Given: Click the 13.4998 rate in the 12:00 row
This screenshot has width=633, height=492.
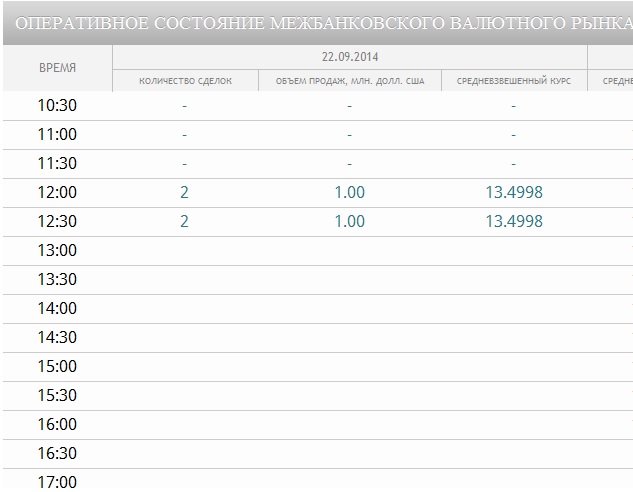Looking at the screenshot, I should (x=513, y=192).
